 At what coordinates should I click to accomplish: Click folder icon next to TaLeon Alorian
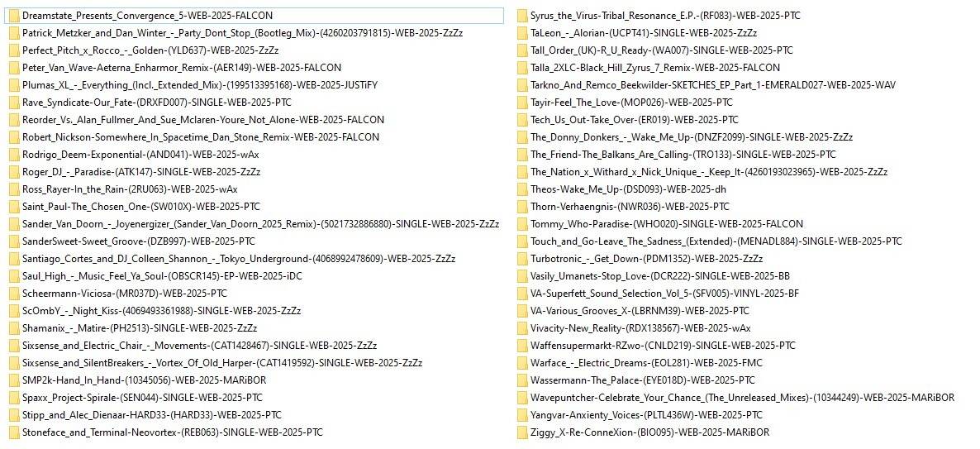522,33
